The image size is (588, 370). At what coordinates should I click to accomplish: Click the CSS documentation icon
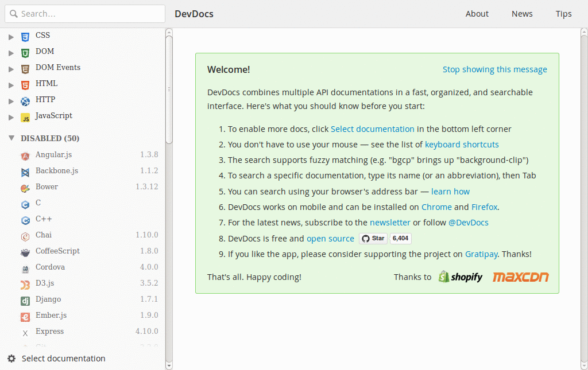pos(25,37)
